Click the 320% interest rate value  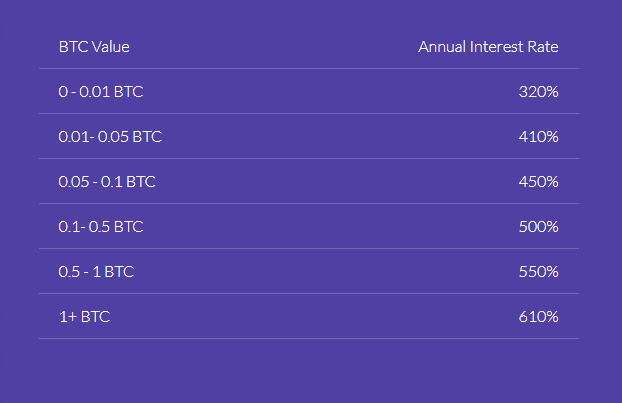point(538,91)
